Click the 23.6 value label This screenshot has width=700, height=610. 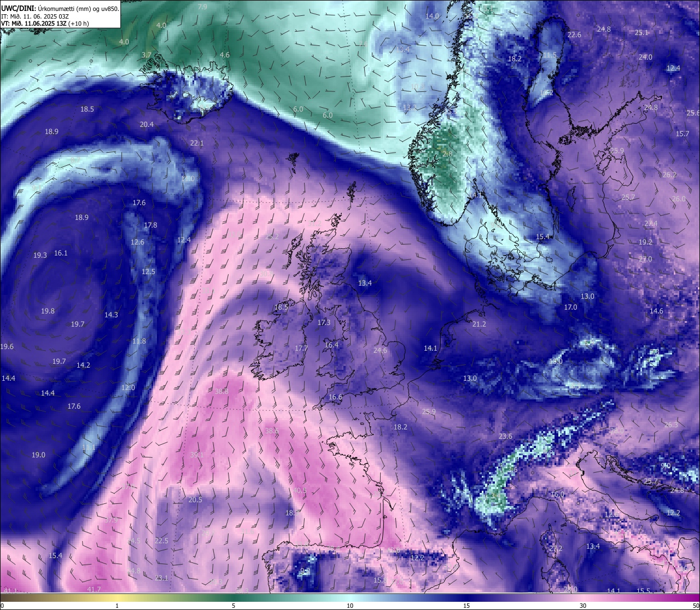click(505, 437)
